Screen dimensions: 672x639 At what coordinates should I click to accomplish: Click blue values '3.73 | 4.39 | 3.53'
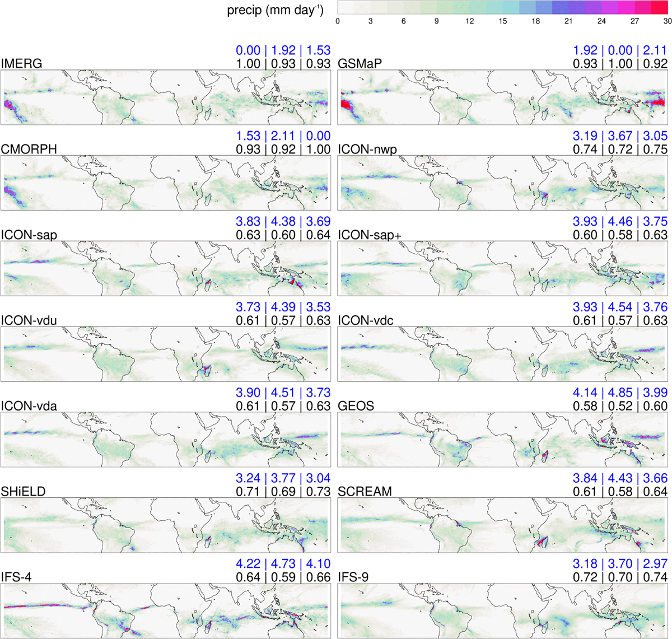pos(283,308)
